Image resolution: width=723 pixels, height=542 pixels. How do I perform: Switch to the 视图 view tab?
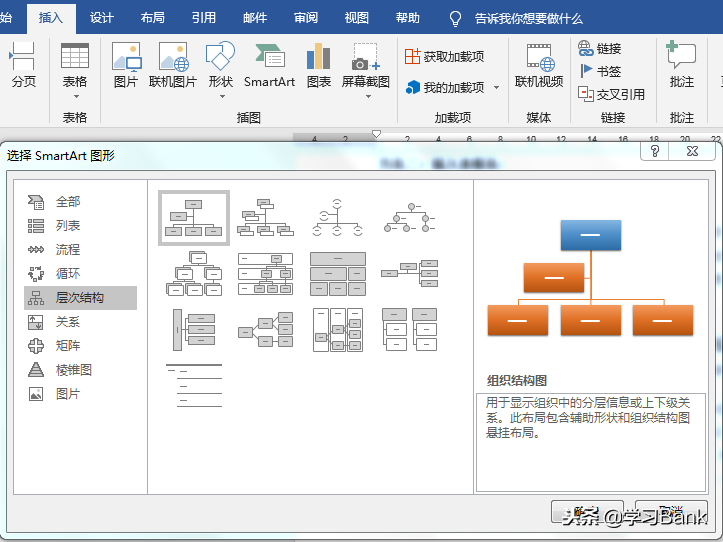pyautogui.click(x=356, y=18)
